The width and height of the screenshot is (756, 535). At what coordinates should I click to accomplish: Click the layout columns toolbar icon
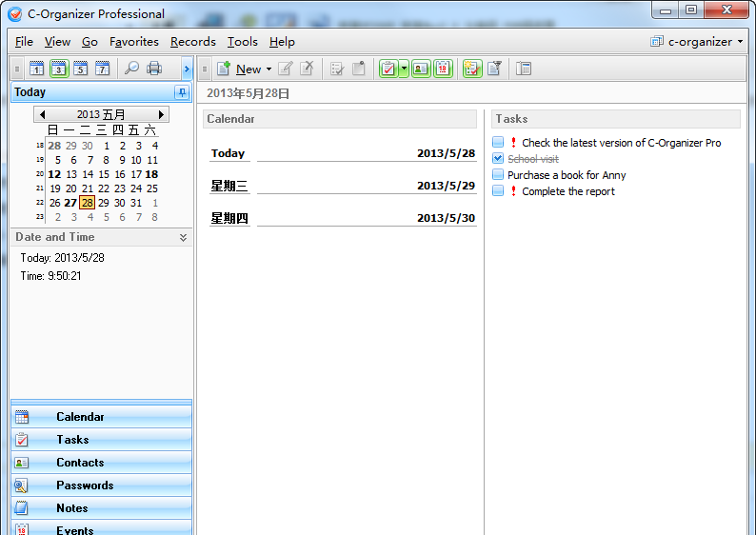524,69
